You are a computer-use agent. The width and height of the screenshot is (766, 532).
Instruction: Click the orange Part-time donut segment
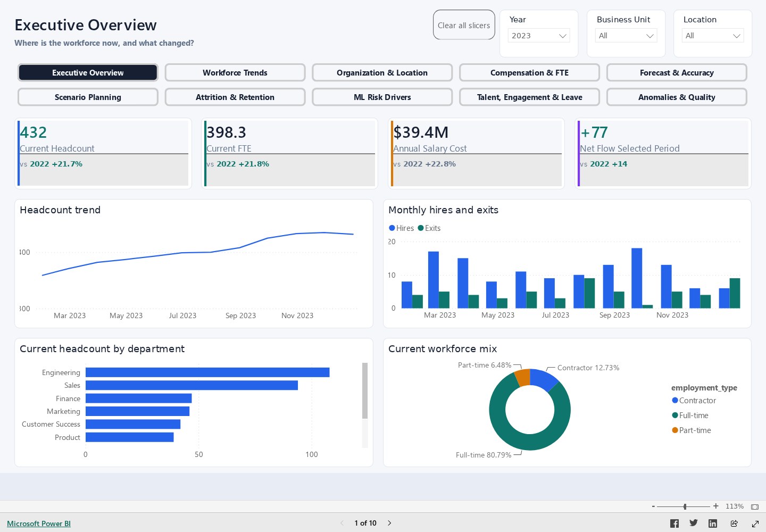523,377
